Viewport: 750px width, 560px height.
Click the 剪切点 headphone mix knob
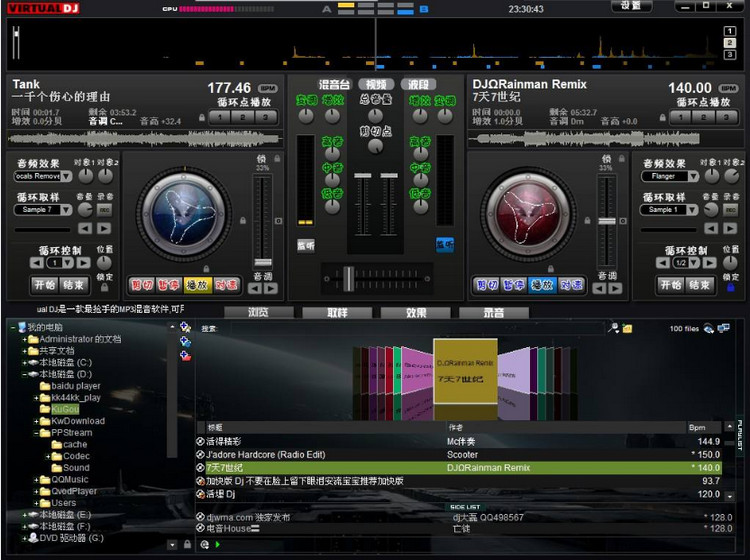coord(375,146)
